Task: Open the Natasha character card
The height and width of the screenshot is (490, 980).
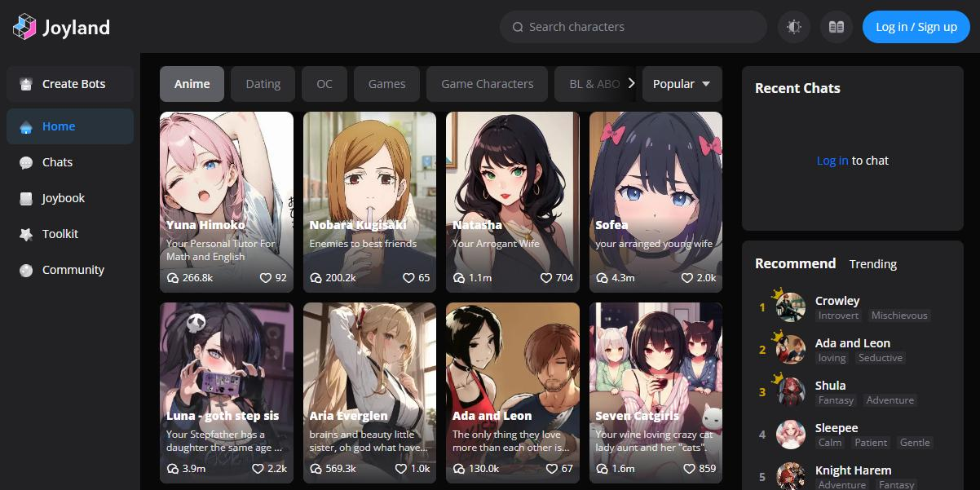Action: (x=513, y=202)
